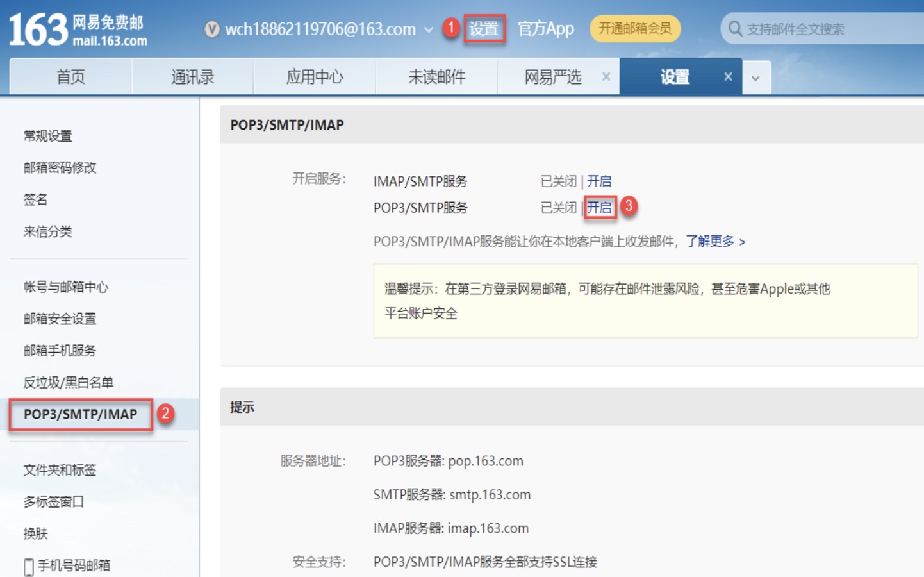
Task: Open 帐号与邮箱中心 in the sidebar
Action: pyautogui.click(x=66, y=287)
